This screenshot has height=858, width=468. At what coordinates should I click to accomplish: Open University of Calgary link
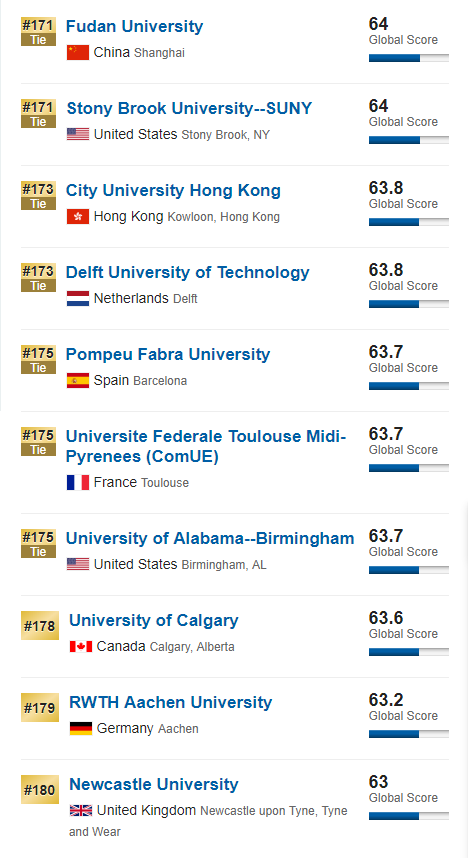153,621
